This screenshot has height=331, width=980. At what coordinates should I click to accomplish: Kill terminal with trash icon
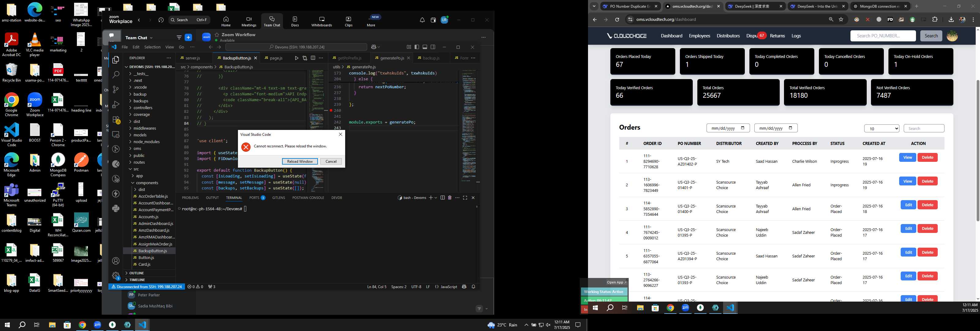pos(450,198)
